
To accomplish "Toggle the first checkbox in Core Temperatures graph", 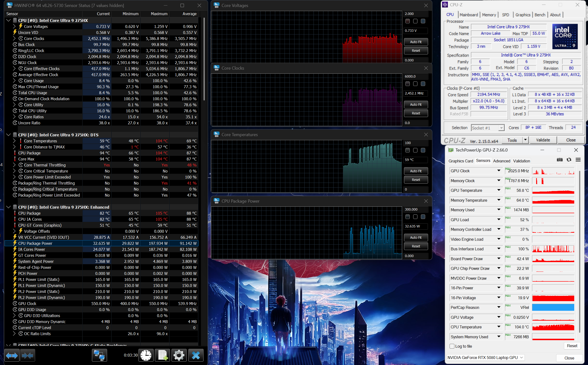I will click(407, 150).
